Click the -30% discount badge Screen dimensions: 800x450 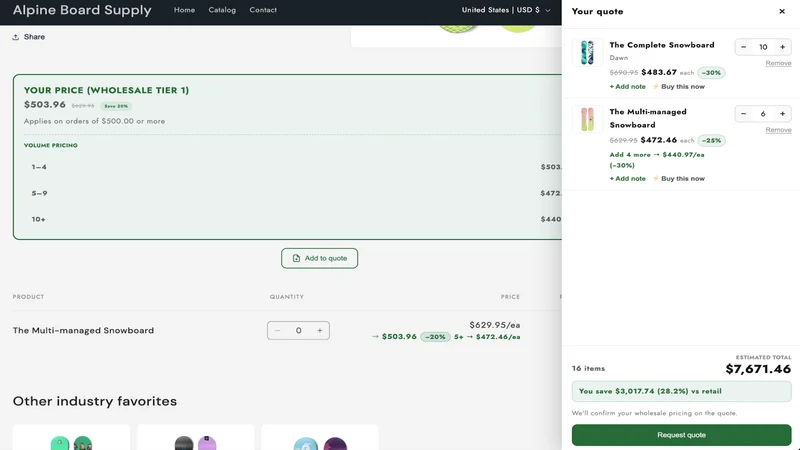point(711,73)
